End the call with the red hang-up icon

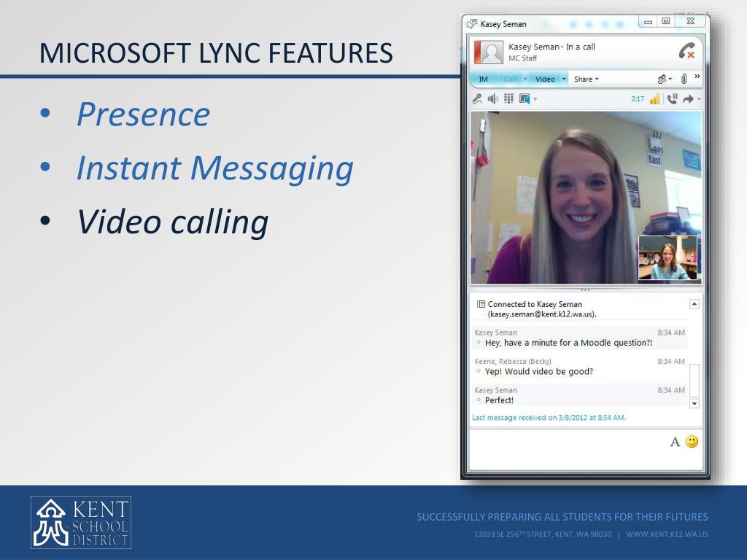coord(686,51)
